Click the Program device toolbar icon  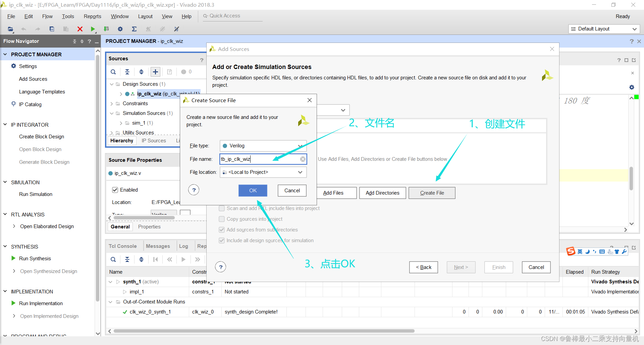click(106, 29)
